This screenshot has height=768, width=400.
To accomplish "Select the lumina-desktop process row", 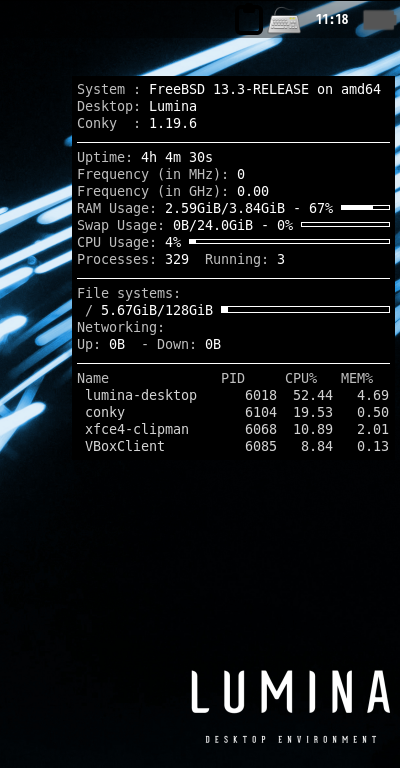I will 233,395.
